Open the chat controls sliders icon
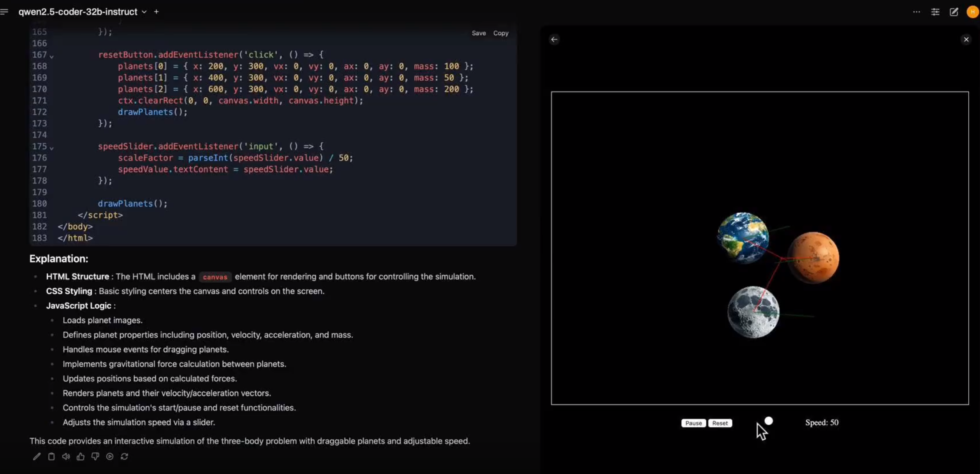The height and width of the screenshot is (474, 980). [935, 12]
